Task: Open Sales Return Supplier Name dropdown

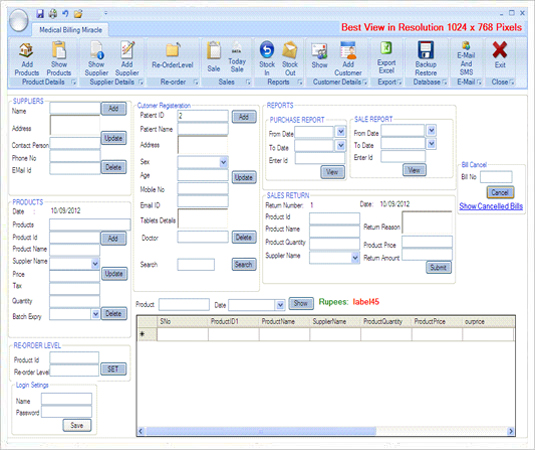Action: (355, 258)
